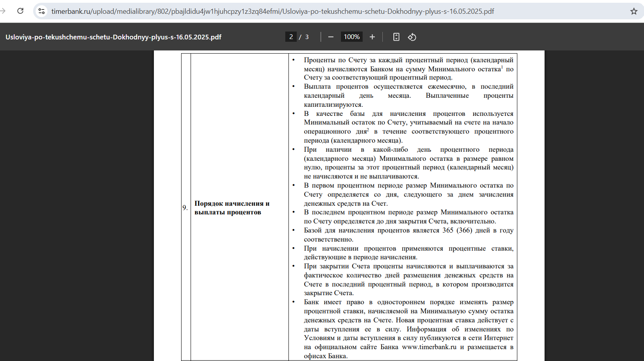Zoom out the PDF with minus button

(331, 37)
